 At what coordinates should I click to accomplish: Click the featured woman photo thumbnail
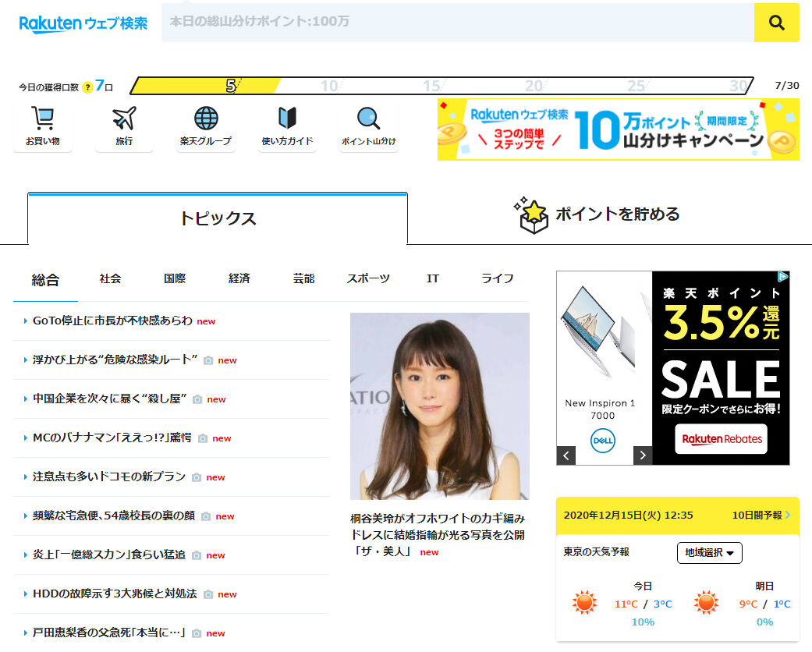[440, 406]
